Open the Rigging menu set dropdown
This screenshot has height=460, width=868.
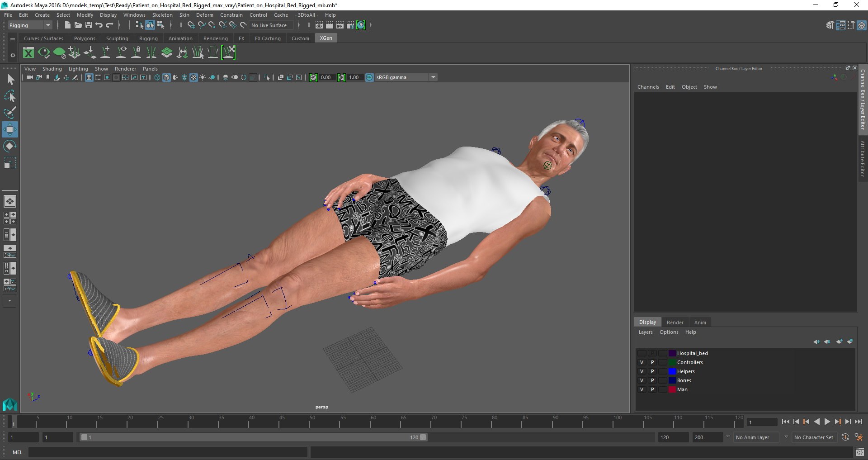click(30, 25)
